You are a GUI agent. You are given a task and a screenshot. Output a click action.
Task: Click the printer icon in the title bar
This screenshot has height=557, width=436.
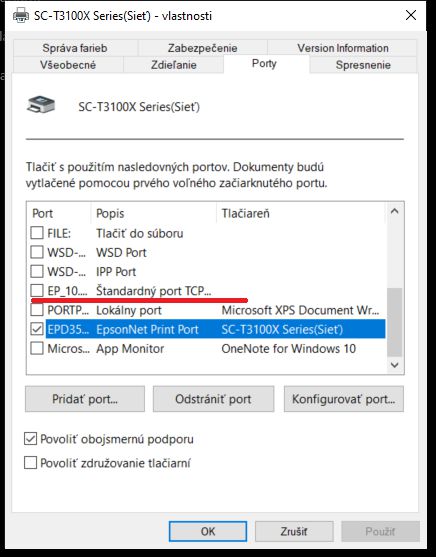(21, 15)
